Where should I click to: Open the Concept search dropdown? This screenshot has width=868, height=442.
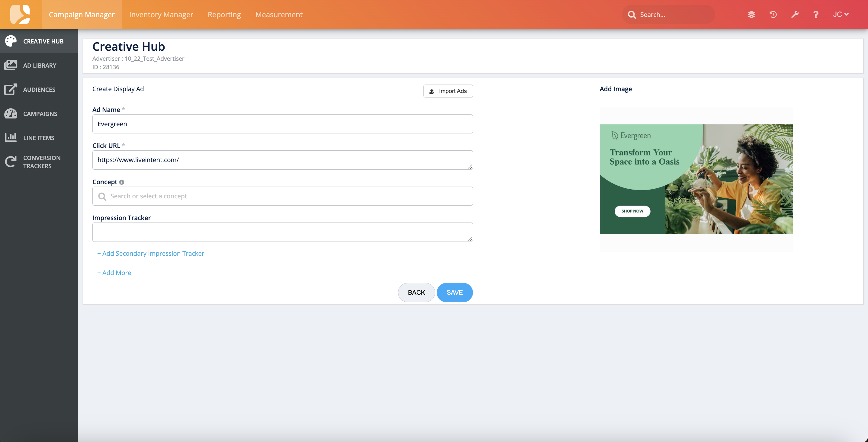point(282,196)
